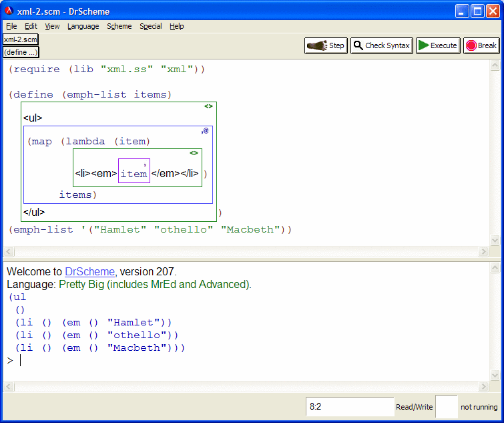504x423 pixels.
Task: Click the "Macbeth" string in definitions
Action: [x=250, y=229]
